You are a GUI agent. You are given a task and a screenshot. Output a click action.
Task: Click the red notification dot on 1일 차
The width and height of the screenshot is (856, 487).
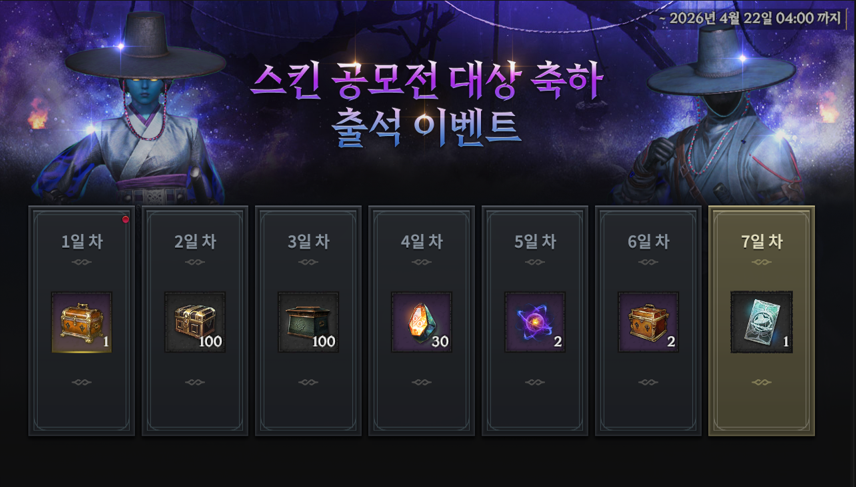[x=126, y=219]
